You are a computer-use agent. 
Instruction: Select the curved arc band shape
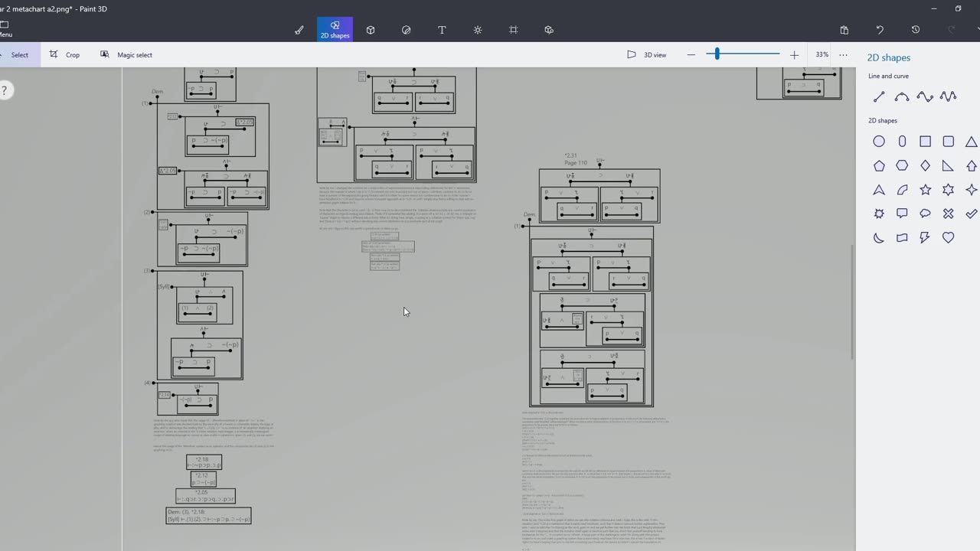click(902, 190)
